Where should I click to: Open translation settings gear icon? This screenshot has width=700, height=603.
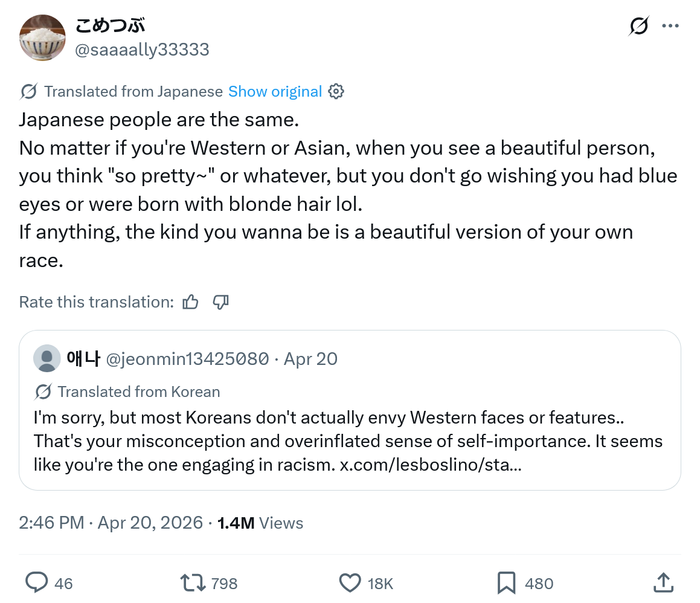[x=336, y=92]
